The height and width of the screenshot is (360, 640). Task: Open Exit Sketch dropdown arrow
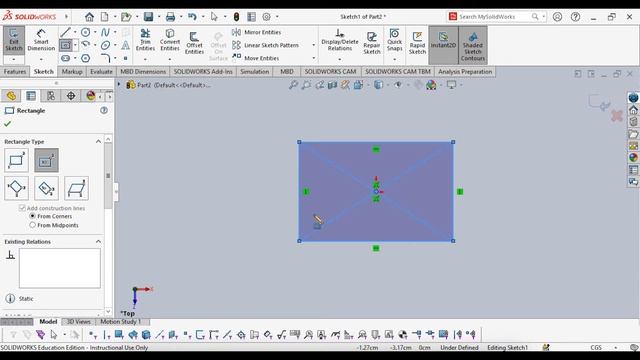point(14,59)
